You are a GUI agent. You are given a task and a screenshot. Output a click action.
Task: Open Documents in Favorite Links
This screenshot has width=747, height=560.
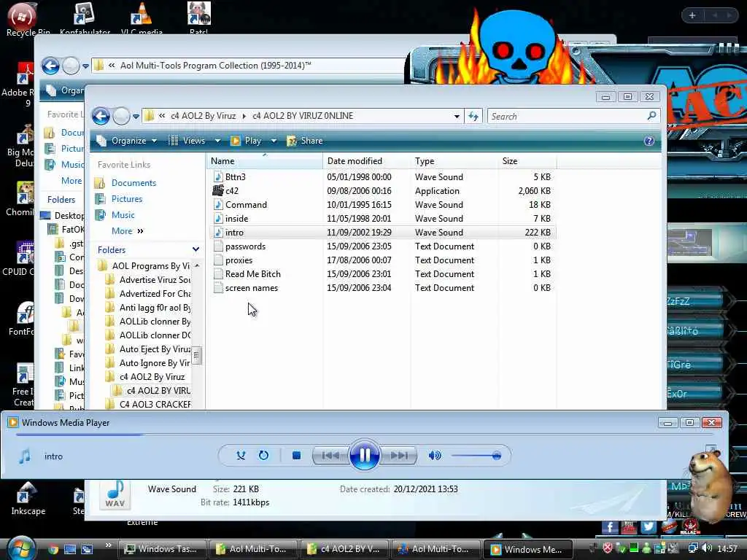click(133, 183)
